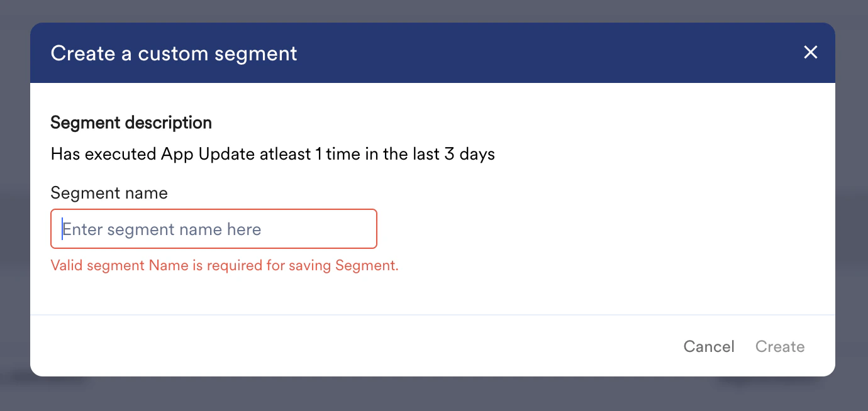Screen dimensions: 868x411
Task: Click the Create a custom segment title
Action: coord(173,53)
